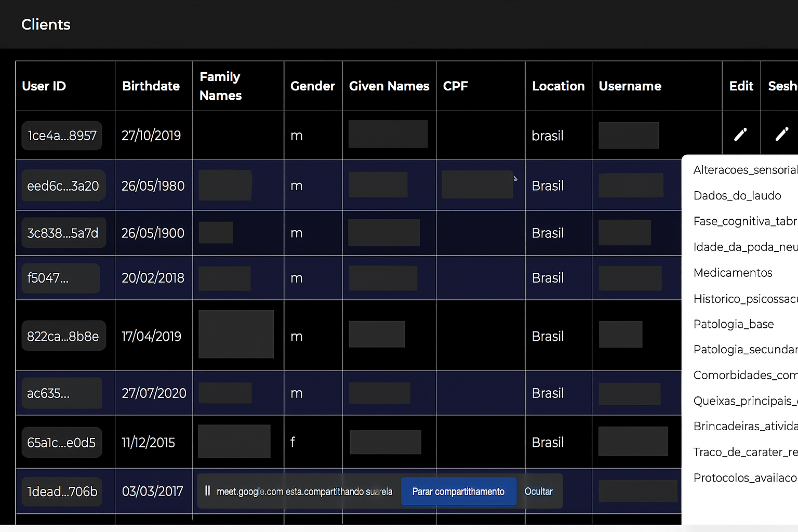Click user ID chip eed6c...3a20

(63, 186)
